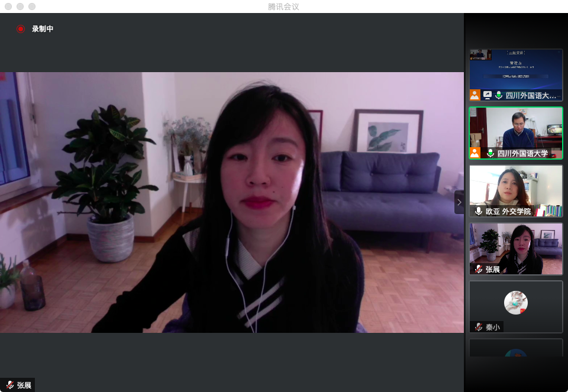568x392 pixels.
Task: Click the 秦小 participant avatar
Action: tap(515, 302)
